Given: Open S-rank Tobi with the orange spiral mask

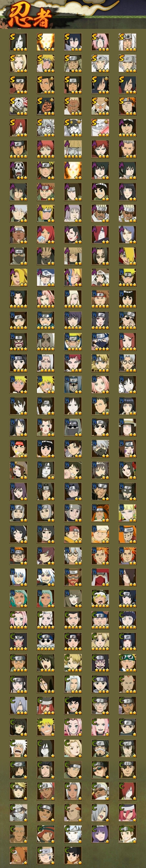Looking at the screenshot, I should pyautogui.click(x=45, y=106).
